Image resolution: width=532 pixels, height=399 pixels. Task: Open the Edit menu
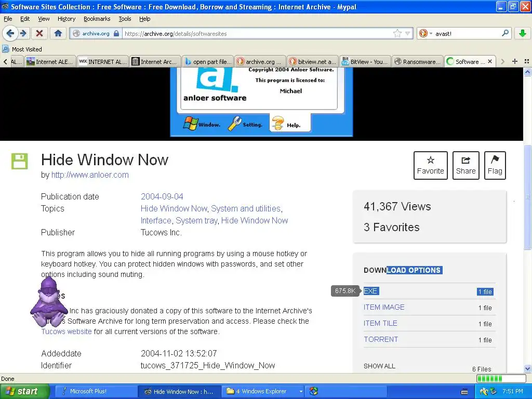tap(25, 19)
